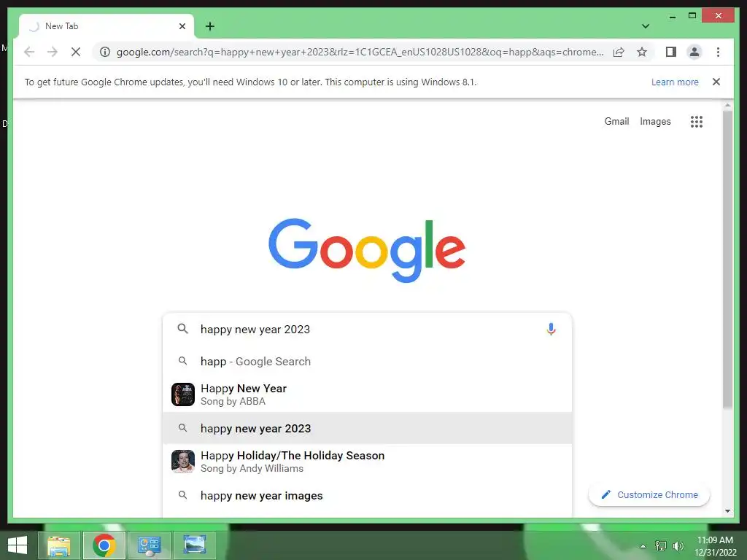Start voice search with microphone icon

[x=551, y=329]
